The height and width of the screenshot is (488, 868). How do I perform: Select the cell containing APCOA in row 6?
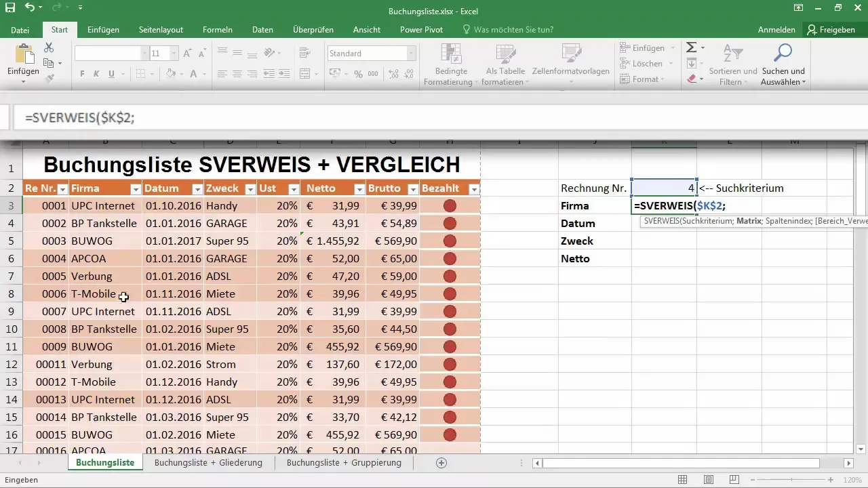(106, 258)
